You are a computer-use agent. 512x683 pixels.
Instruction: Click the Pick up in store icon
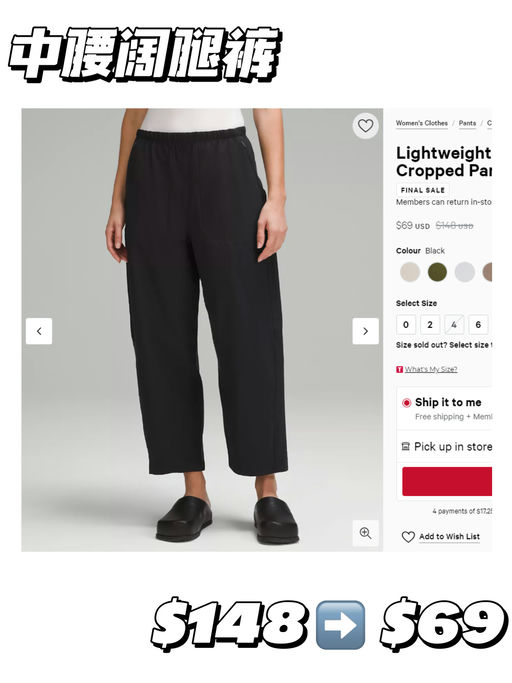[405, 446]
